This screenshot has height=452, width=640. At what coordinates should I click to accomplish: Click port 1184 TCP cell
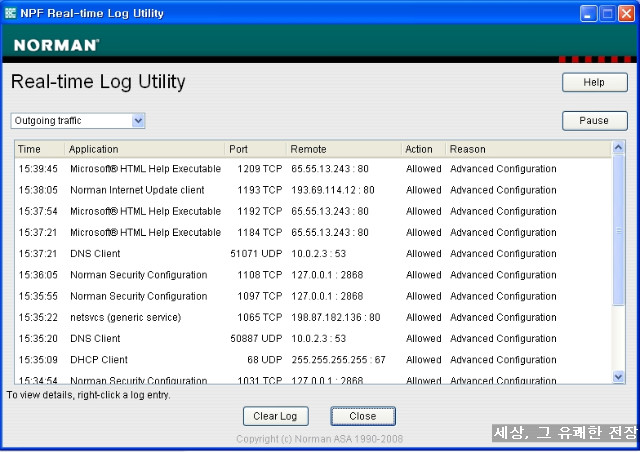pyautogui.click(x=260, y=232)
